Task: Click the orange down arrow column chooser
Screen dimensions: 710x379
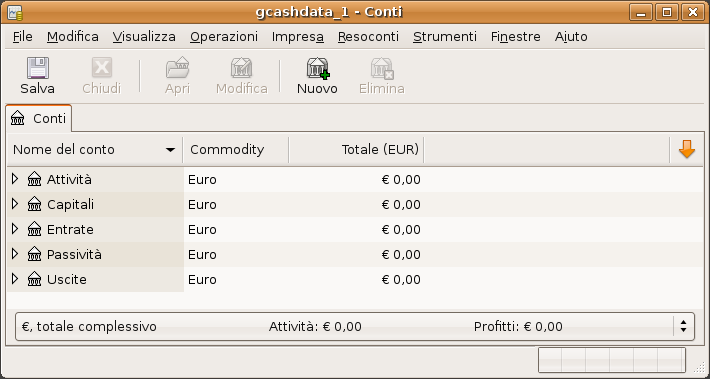Action: 686,149
